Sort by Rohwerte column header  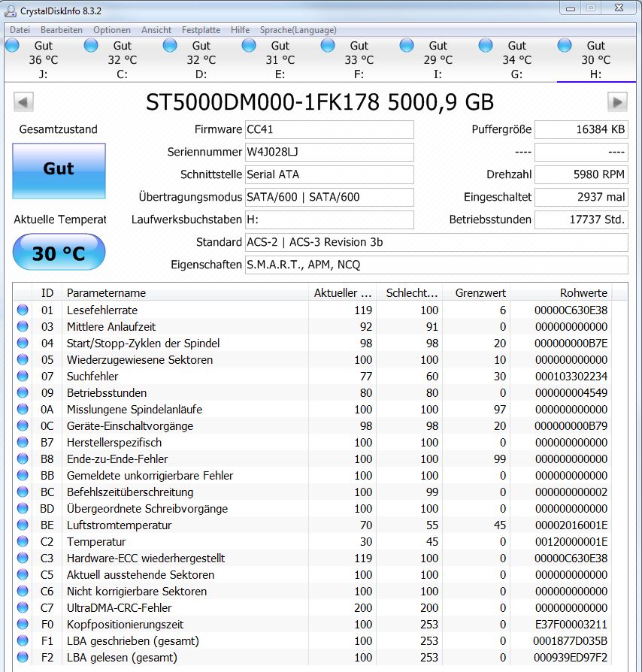pyautogui.click(x=561, y=292)
